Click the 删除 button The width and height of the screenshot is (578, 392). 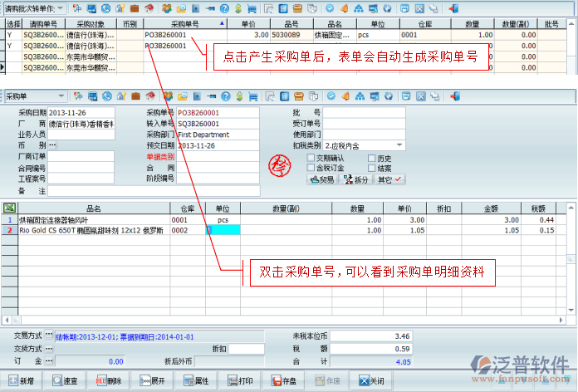tap(108, 380)
